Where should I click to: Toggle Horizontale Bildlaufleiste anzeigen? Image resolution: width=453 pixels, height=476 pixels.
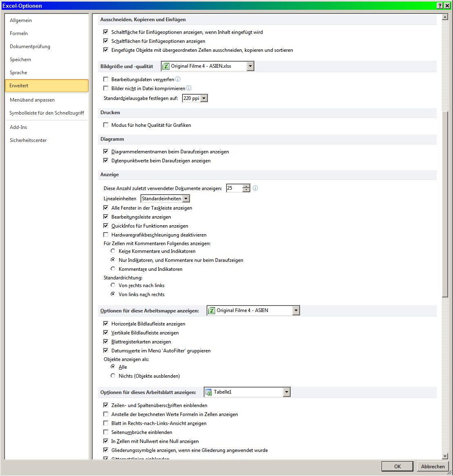click(106, 323)
